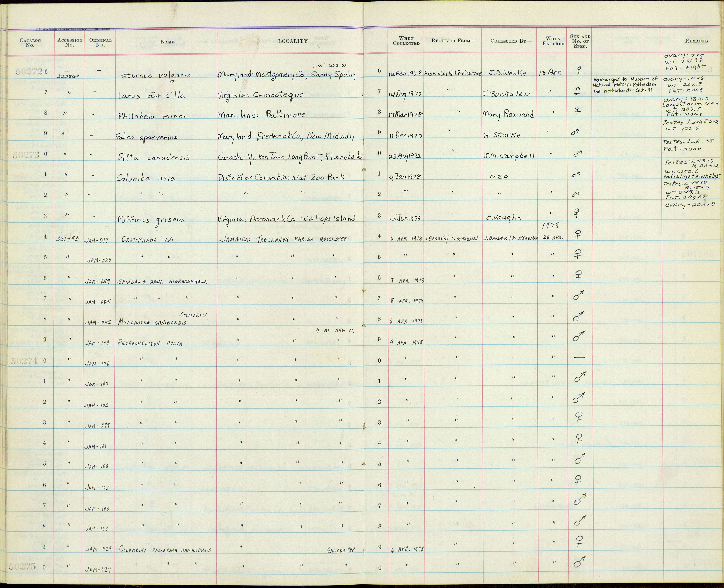
Task: Click the "LOCALITY" column header
Action: click(x=293, y=41)
